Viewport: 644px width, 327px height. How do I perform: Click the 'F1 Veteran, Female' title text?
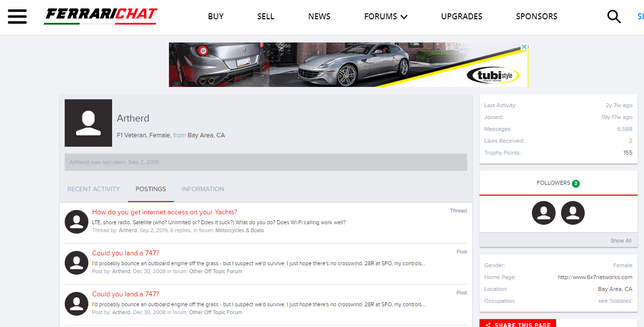point(144,135)
